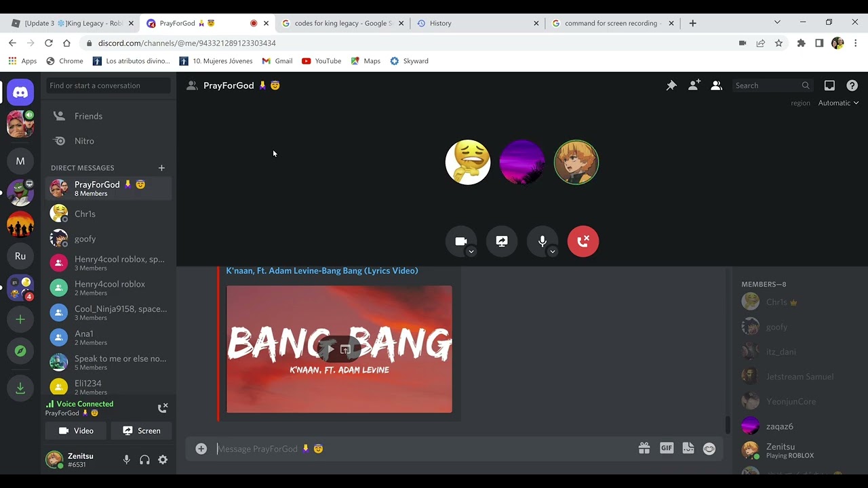Screen dimensions: 868x488
Task: Reload page button in Chrome
Action: click(48, 43)
